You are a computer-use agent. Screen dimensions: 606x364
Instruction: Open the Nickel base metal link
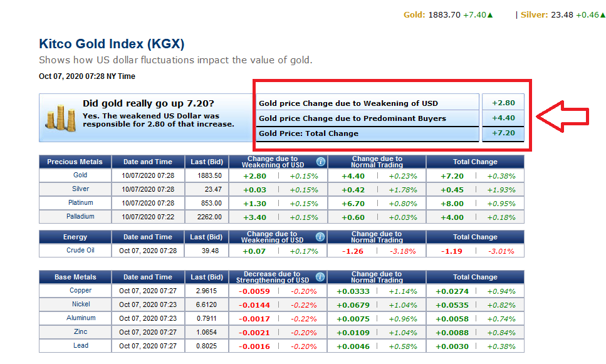tap(81, 304)
